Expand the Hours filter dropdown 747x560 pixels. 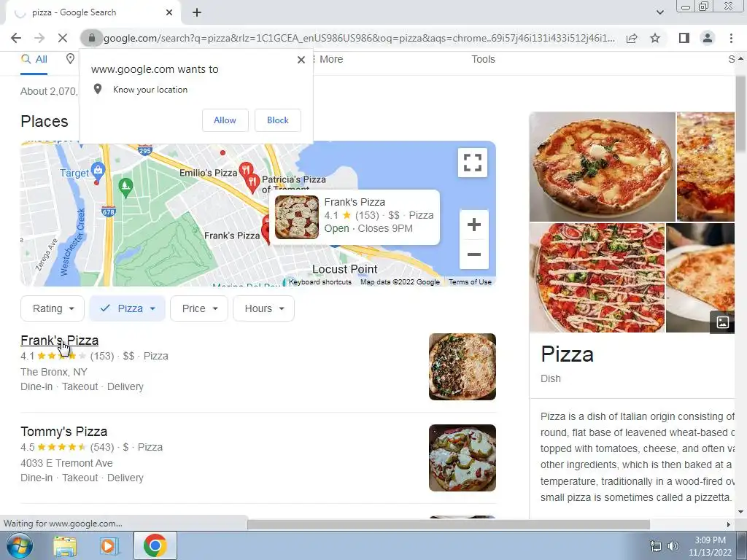click(x=263, y=308)
